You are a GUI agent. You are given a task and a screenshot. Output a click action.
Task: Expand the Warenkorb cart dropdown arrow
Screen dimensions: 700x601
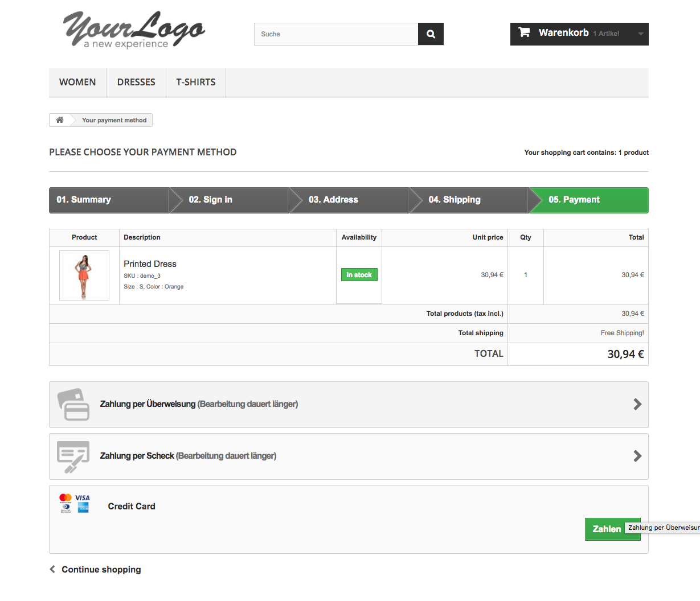click(x=640, y=34)
